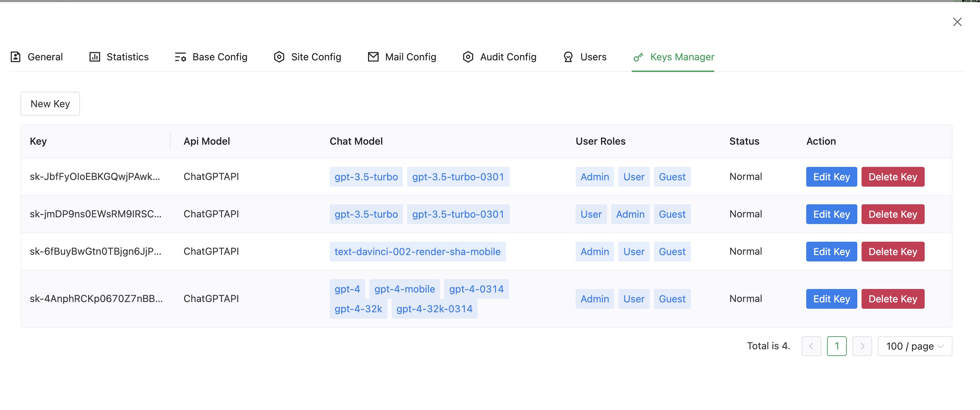Click the Keys Manager tab icon
Image resolution: width=980 pixels, height=410 pixels.
pyautogui.click(x=637, y=56)
